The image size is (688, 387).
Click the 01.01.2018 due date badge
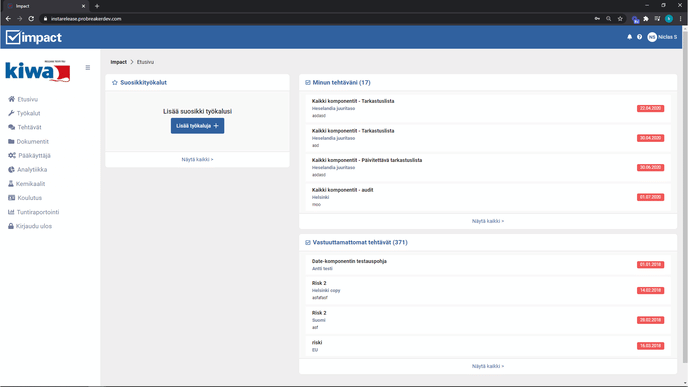click(650, 265)
